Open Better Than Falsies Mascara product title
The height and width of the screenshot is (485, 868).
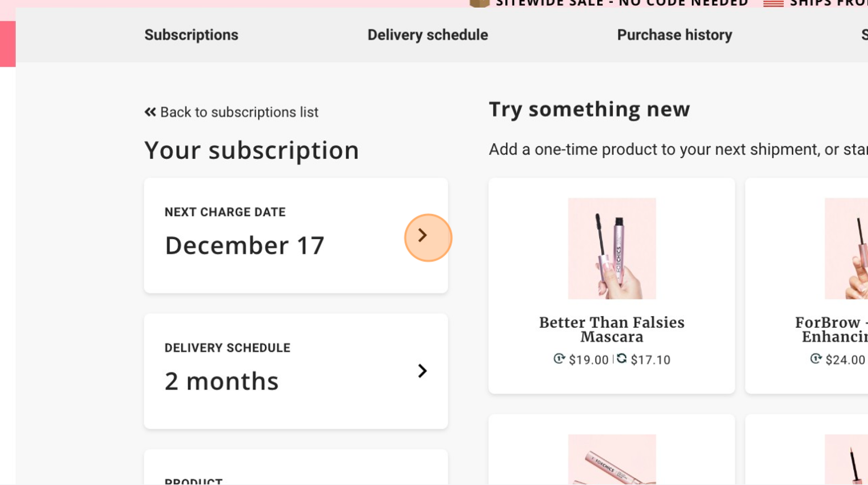pos(612,330)
